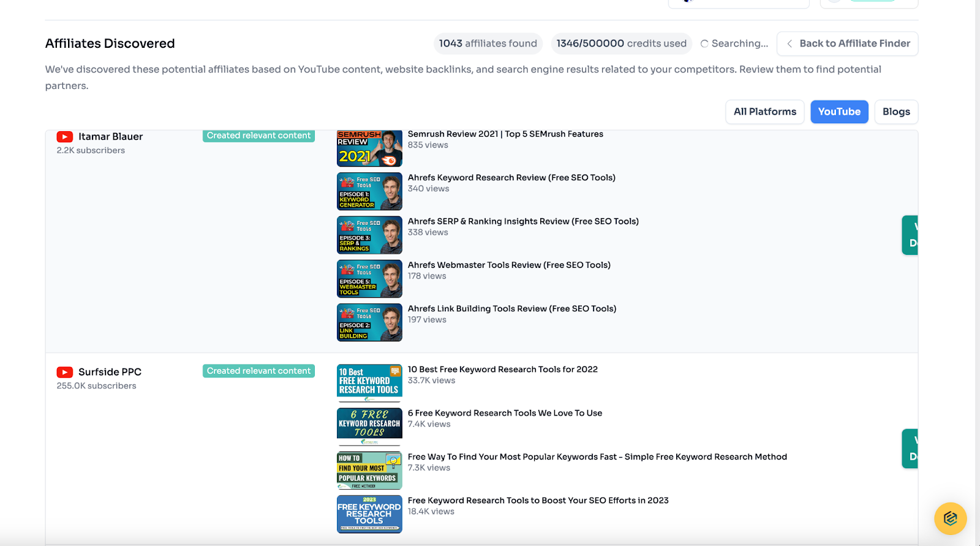Viewport: 980px width, 546px height.
Task: Open Ahrefs Webmaster Tools Review thumbnail
Action: tap(369, 279)
